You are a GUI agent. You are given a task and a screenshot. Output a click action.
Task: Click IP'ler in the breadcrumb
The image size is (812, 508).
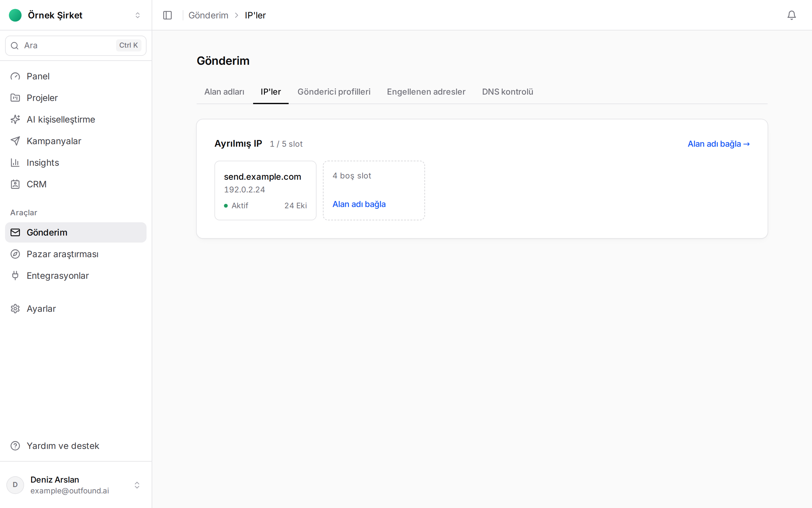click(255, 15)
